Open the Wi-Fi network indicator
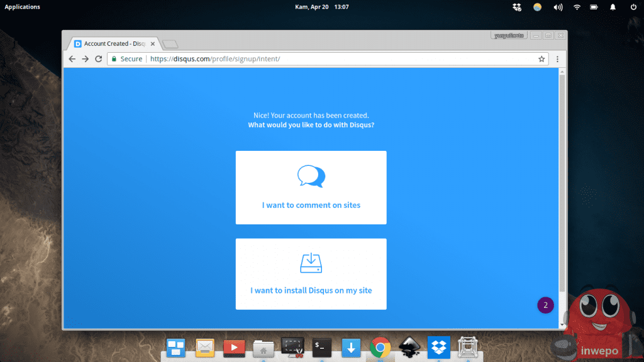The image size is (644, 362). coord(577,7)
